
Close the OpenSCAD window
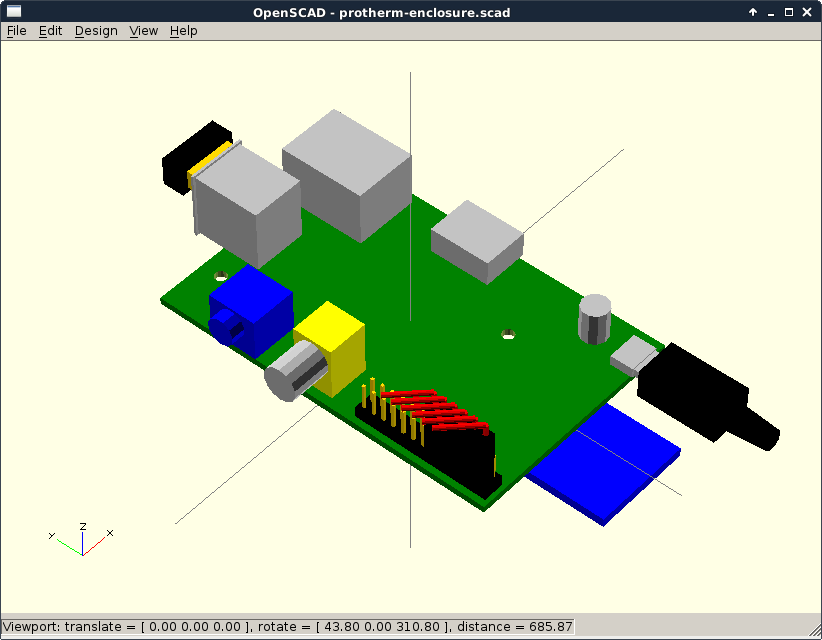click(x=807, y=12)
